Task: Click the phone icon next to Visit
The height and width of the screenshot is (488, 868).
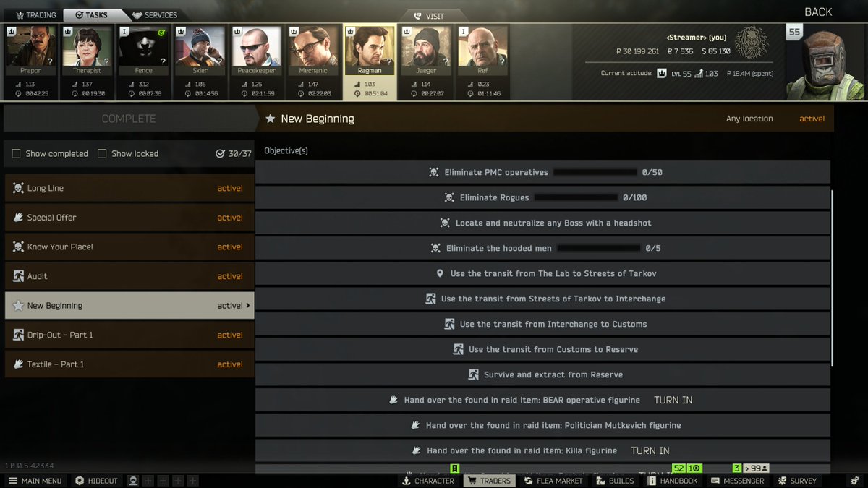Action: click(417, 16)
